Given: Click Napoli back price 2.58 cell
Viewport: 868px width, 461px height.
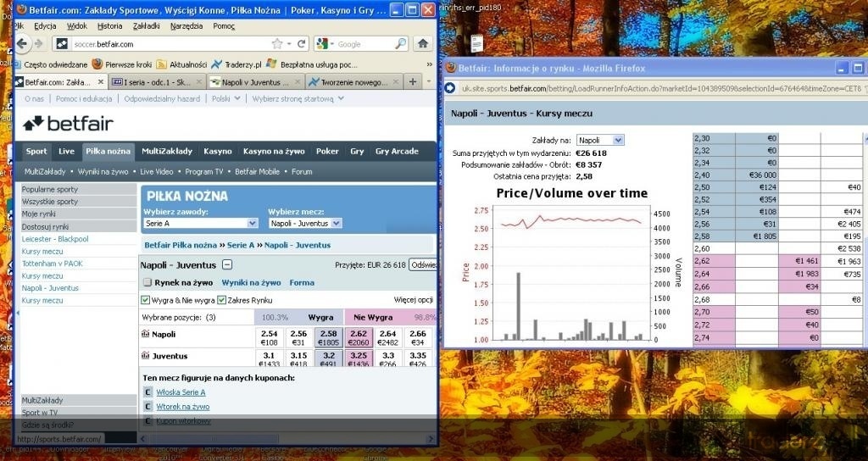Looking at the screenshot, I should tap(328, 337).
